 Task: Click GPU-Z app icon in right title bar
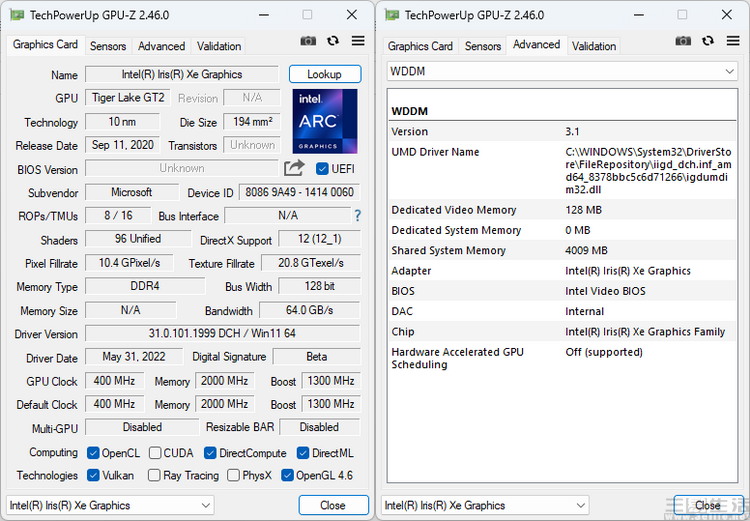pos(392,15)
